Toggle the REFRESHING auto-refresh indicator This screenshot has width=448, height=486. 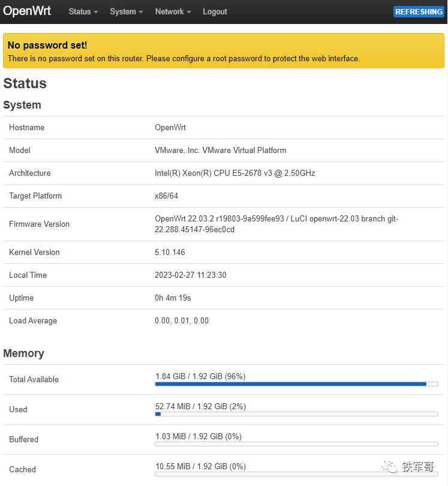(418, 12)
